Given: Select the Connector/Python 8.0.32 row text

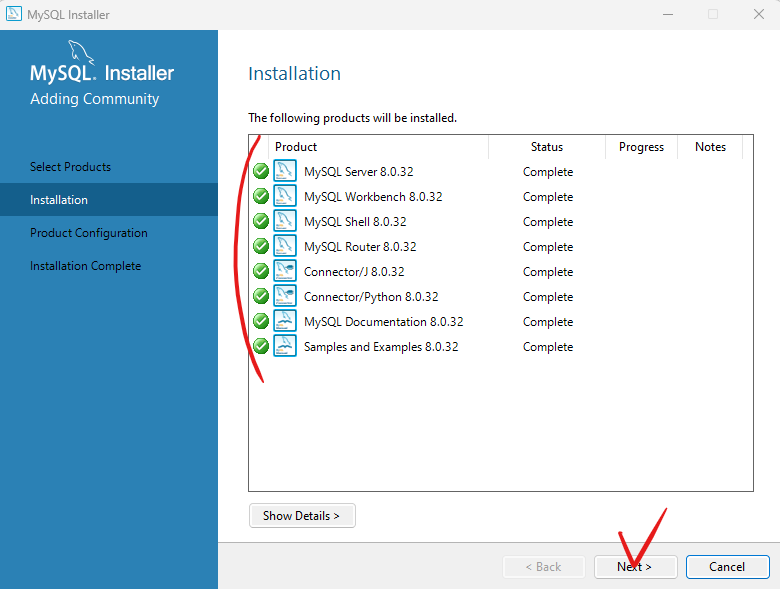Looking at the screenshot, I should [x=371, y=296].
